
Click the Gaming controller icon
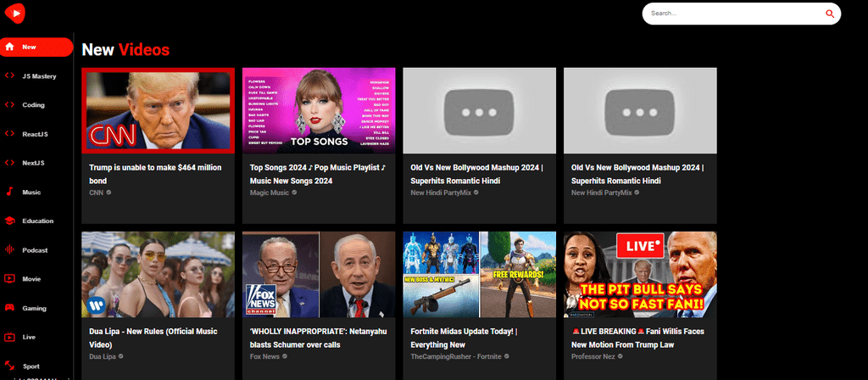(9, 308)
